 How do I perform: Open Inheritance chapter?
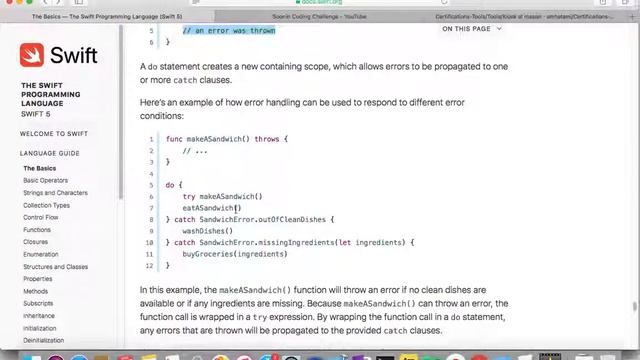39,316
